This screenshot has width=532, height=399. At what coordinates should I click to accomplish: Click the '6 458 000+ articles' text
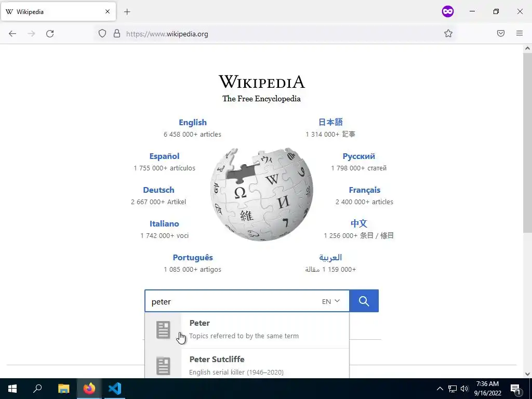point(192,135)
